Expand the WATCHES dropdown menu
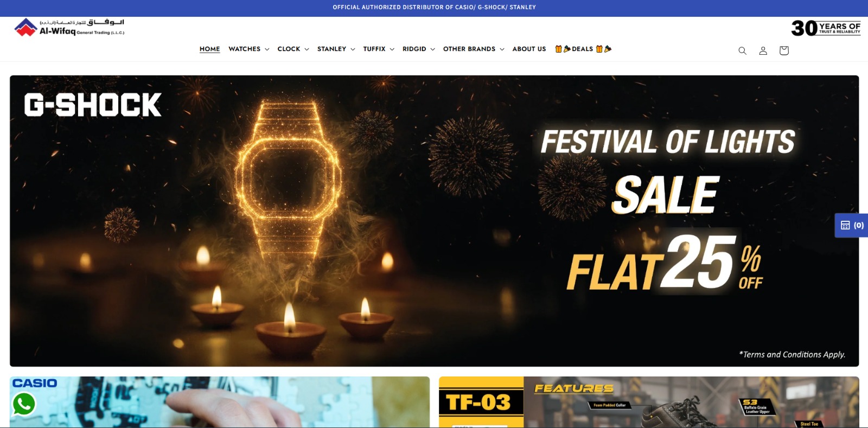The height and width of the screenshot is (428, 868). [248, 49]
